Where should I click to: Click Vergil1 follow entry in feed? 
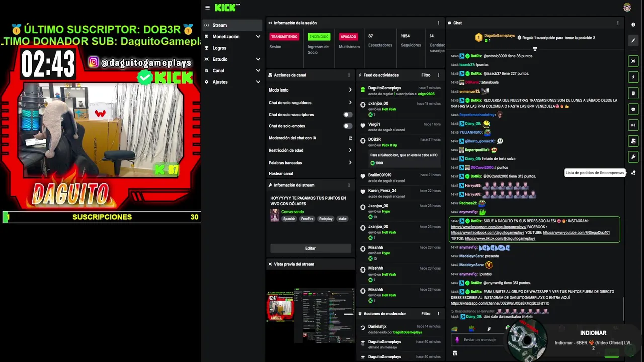(400, 127)
